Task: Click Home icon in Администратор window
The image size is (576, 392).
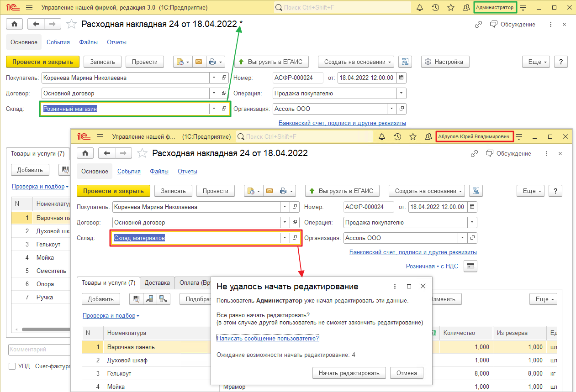Action: [15, 24]
